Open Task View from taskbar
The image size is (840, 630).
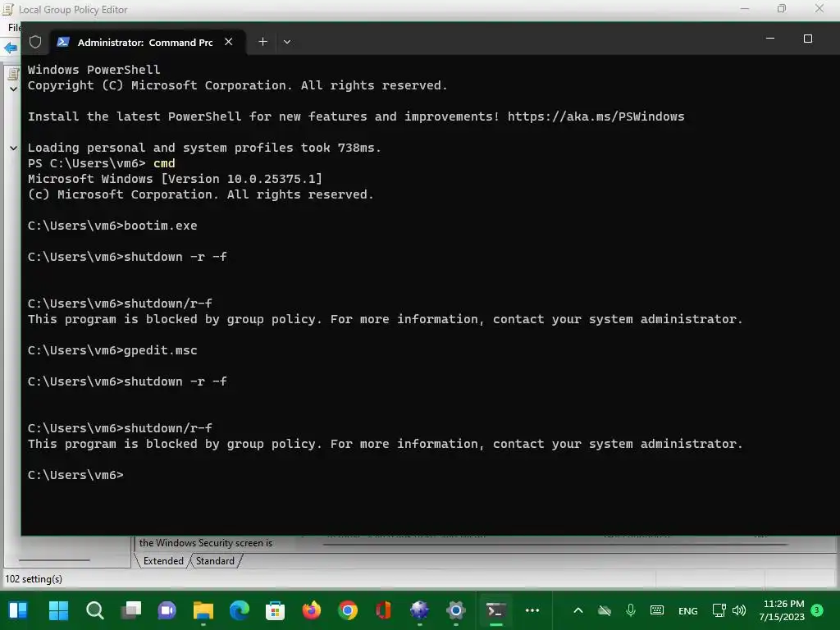point(130,610)
